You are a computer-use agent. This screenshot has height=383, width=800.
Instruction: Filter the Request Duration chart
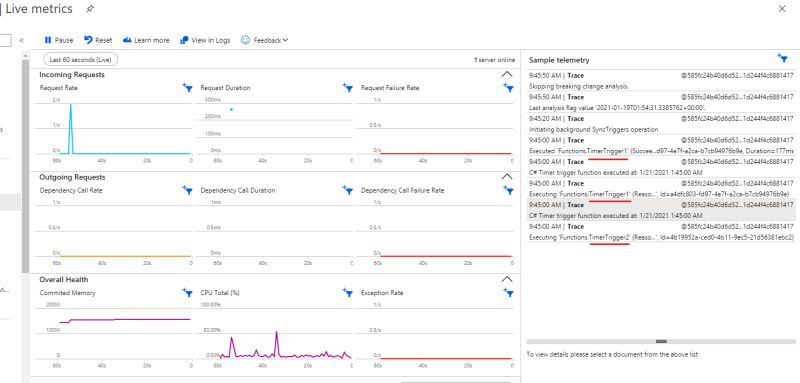(x=348, y=88)
